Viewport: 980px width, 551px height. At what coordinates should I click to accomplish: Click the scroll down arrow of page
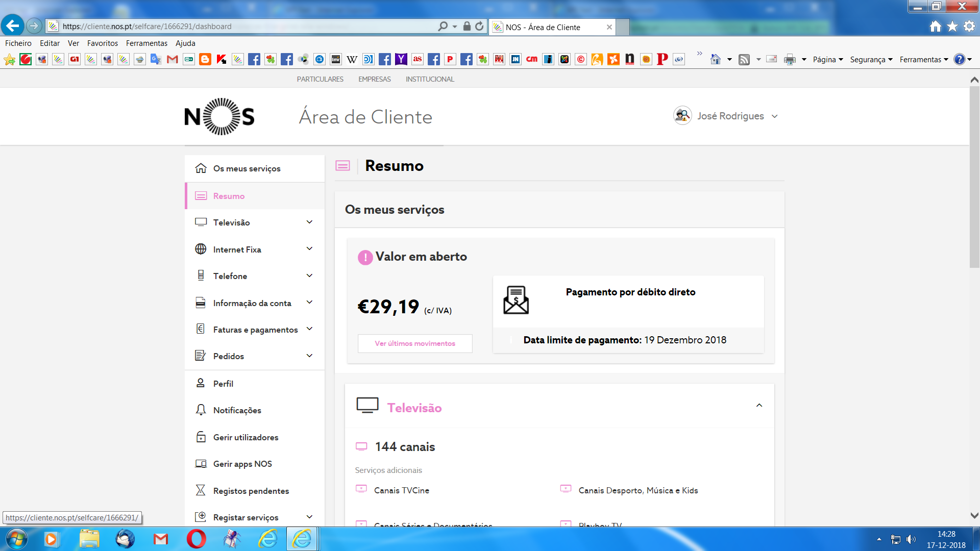click(x=974, y=516)
